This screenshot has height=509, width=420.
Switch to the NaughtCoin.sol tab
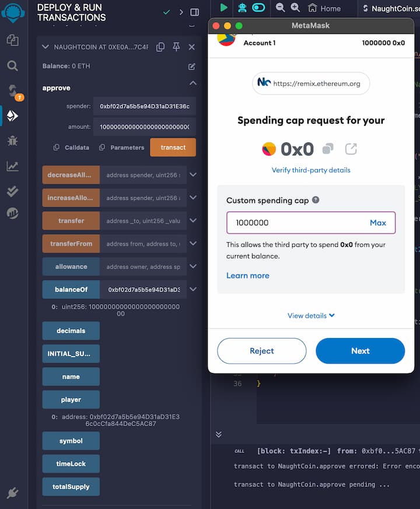[390, 8]
